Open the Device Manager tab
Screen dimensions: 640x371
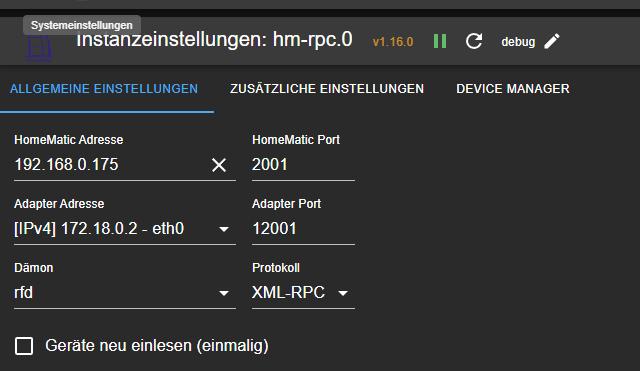point(513,89)
